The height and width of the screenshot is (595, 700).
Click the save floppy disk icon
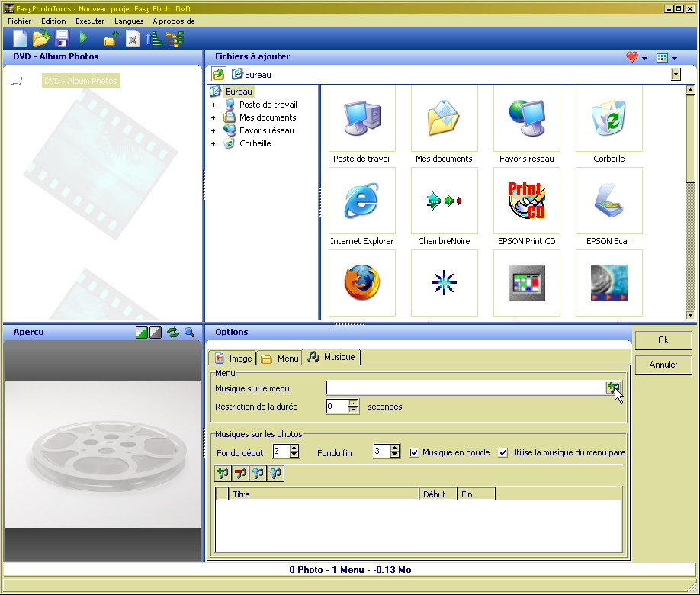tap(62, 38)
